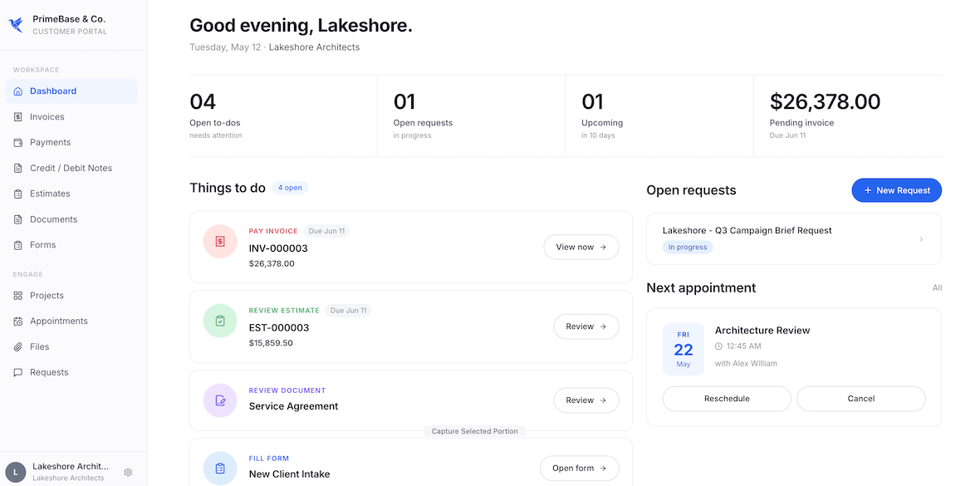
Task: Click the Architecture Review appointment title
Action: [x=762, y=331]
